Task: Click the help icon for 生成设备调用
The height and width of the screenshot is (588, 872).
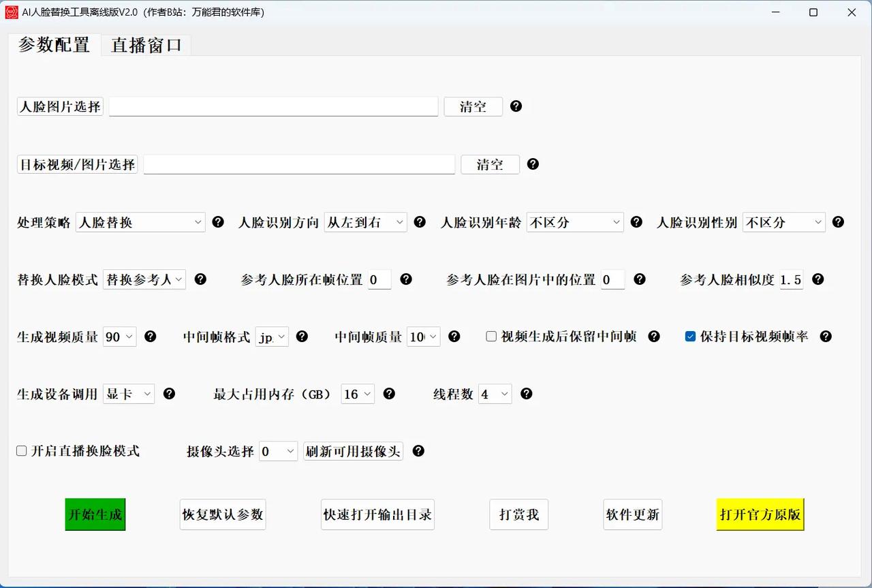Action: tap(169, 394)
